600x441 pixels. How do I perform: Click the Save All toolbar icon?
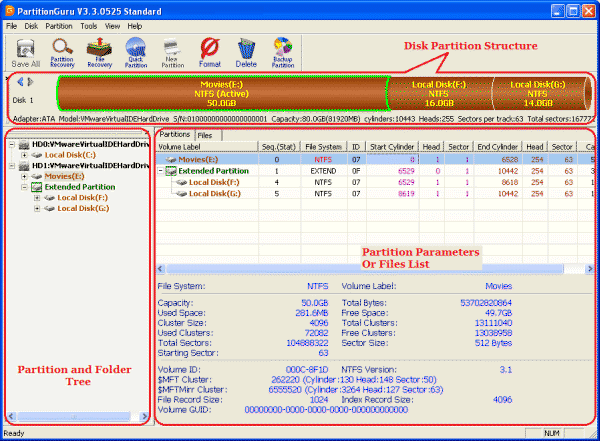pyautogui.click(x=26, y=53)
